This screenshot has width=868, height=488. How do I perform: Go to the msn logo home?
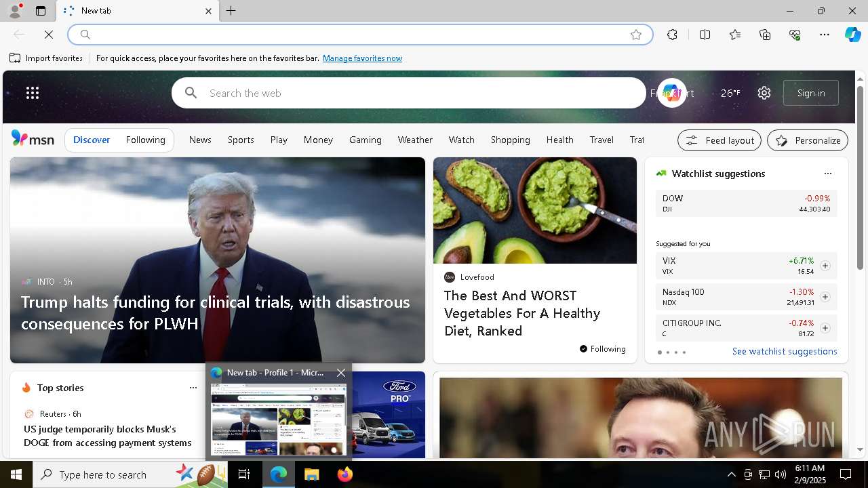coord(33,139)
